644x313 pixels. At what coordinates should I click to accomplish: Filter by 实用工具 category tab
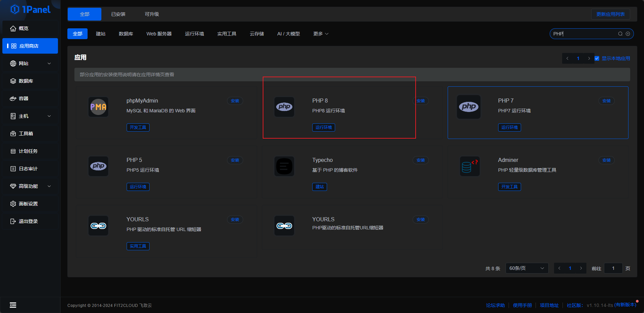(x=227, y=34)
